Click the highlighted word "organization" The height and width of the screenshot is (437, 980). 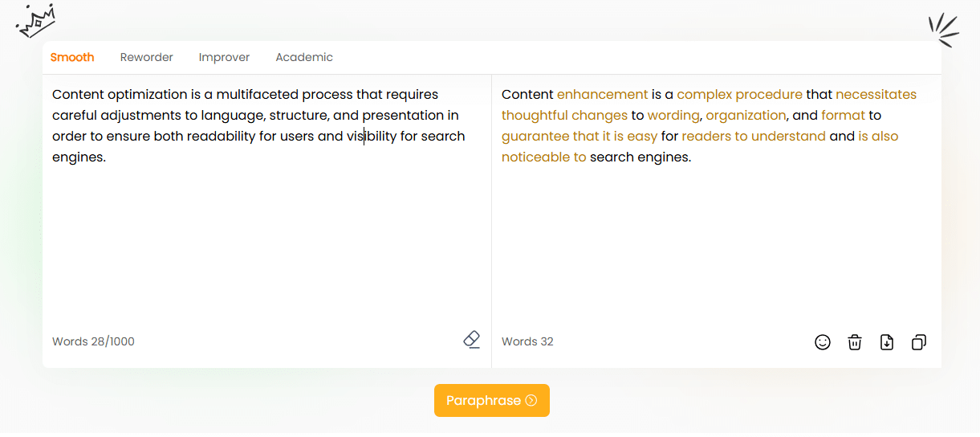coord(746,116)
